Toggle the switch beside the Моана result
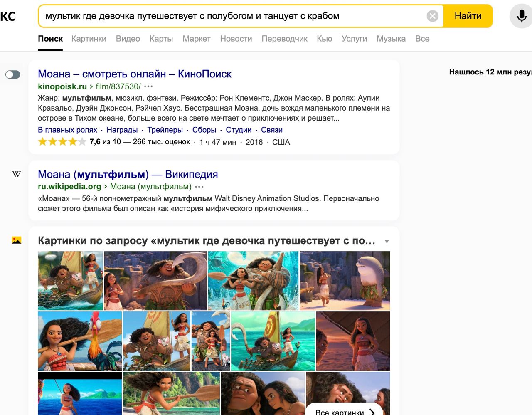This screenshot has height=415, width=532. [12, 74]
